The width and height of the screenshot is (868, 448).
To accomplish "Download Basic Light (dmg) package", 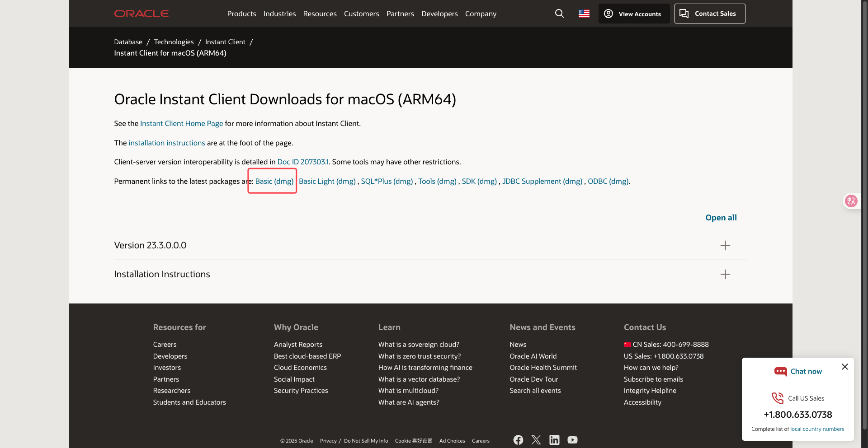I will 327,182.
